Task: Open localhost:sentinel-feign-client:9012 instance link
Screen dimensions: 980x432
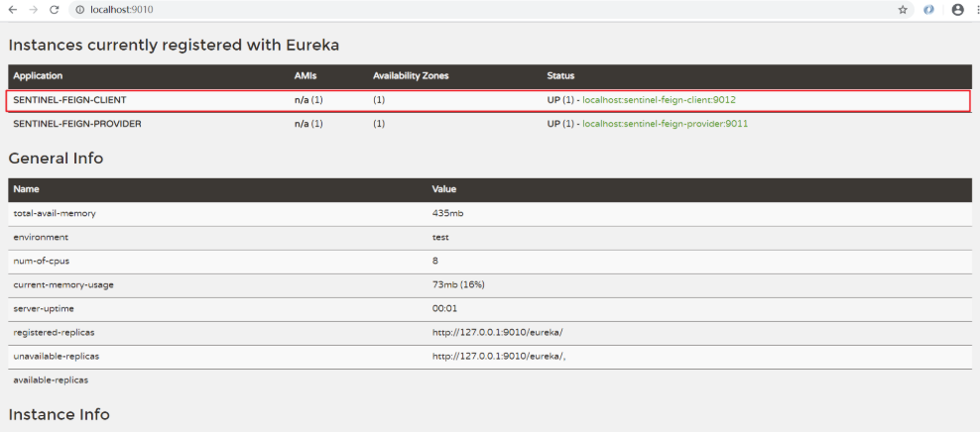Action: pos(659,100)
